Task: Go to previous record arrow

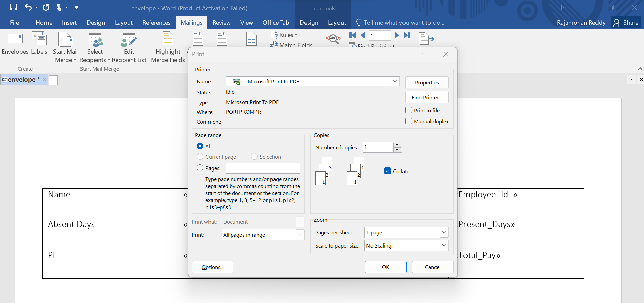Action: click(363, 35)
